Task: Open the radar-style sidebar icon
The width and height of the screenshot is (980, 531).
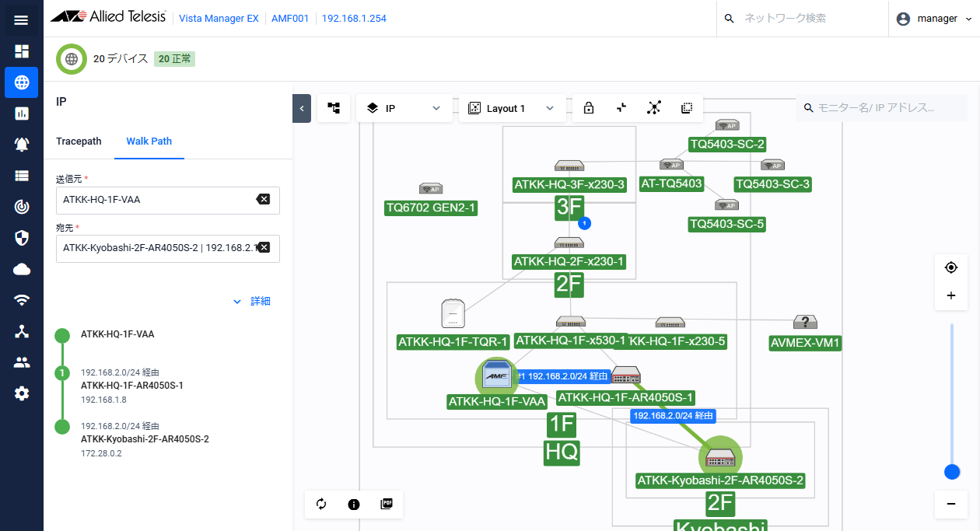Action: pyautogui.click(x=22, y=207)
